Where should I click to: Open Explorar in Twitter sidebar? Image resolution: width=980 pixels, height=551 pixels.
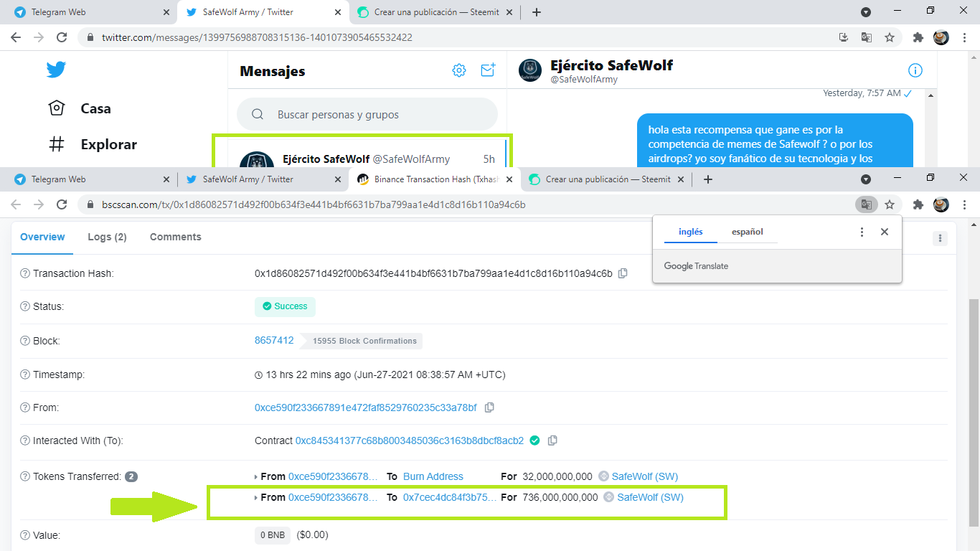click(x=92, y=144)
